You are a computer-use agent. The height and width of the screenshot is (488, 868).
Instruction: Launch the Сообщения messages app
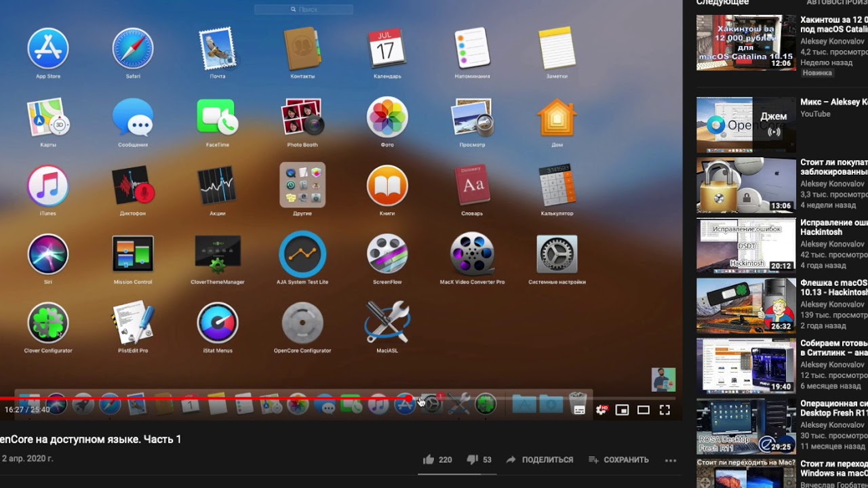pos(133,117)
